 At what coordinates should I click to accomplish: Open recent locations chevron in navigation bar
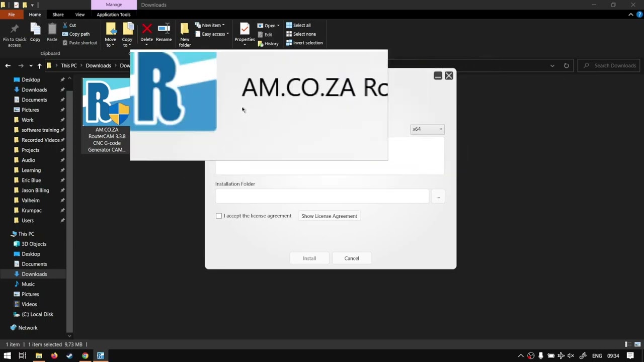31,66
